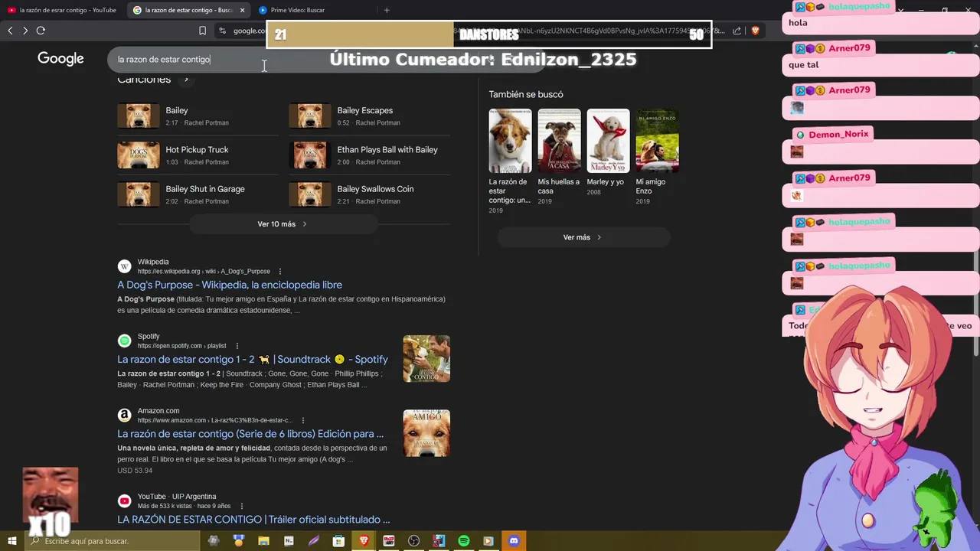Open 'A Dog's Purpose - Wikipedia' result

pos(230,285)
